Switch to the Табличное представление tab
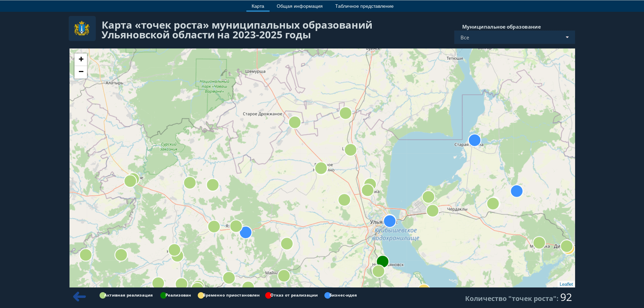The width and height of the screenshot is (644, 308). 364,6
